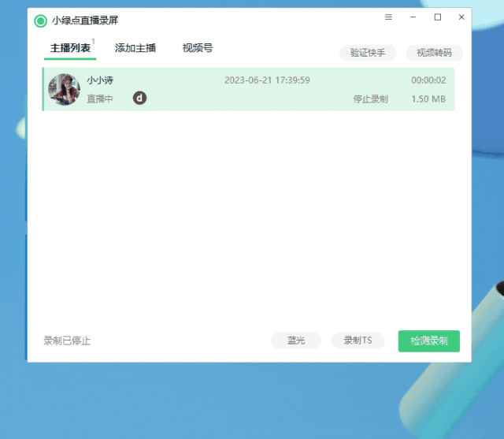
Task: Open the 视频转码 tool
Action: (434, 53)
